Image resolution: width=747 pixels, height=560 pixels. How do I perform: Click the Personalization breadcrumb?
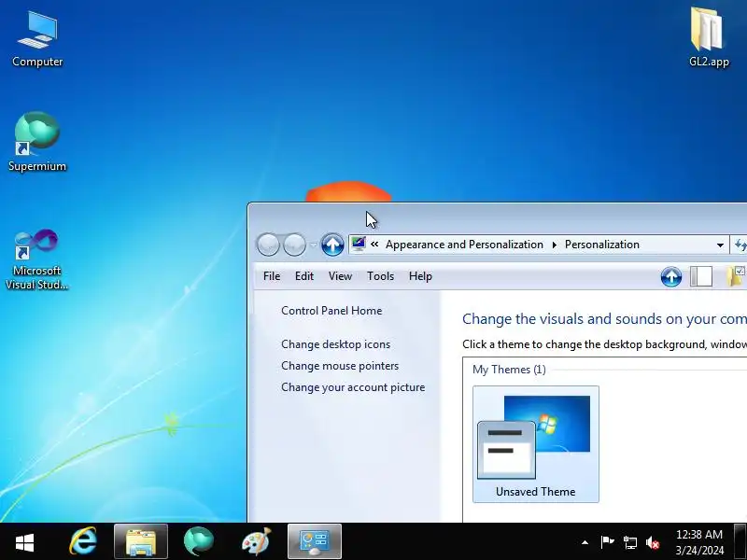601,245
